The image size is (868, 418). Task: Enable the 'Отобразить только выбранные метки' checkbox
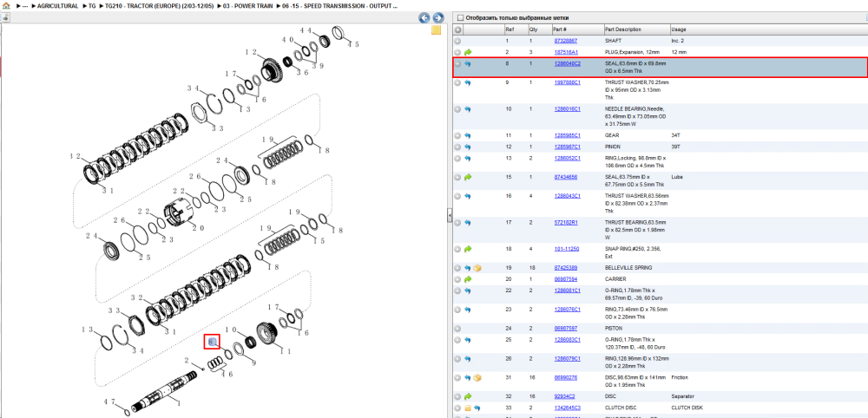460,17
